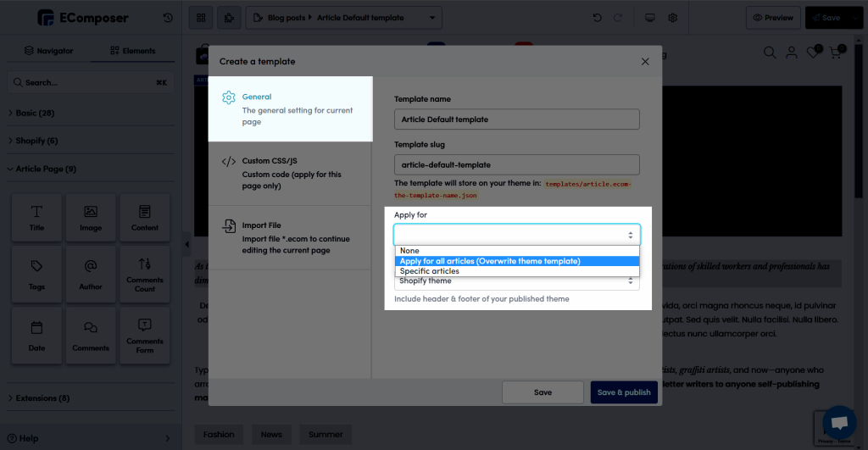This screenshot has width=868, height=450.
Task: Open the version history clock icon
Action: 168,18
